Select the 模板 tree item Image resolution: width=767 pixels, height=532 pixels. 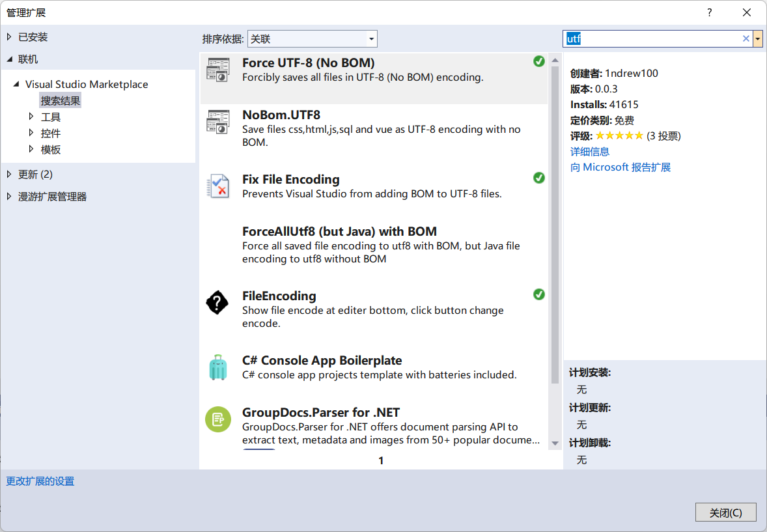[50, 149]
